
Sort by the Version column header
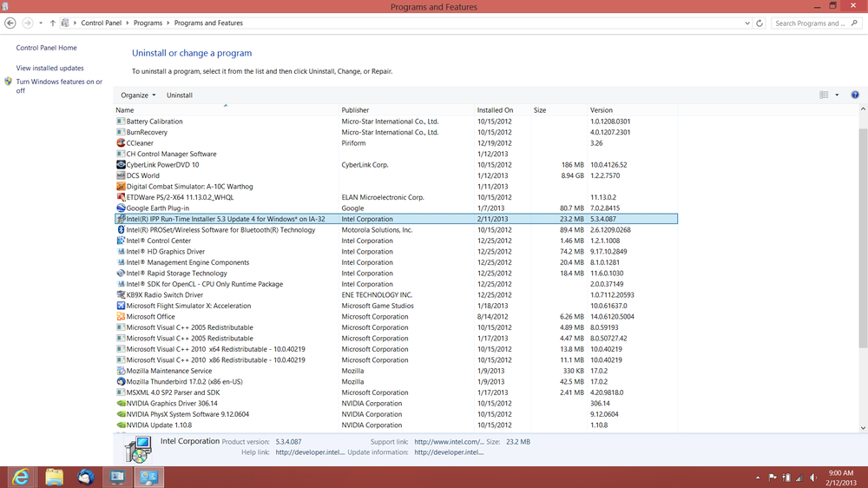632,110
